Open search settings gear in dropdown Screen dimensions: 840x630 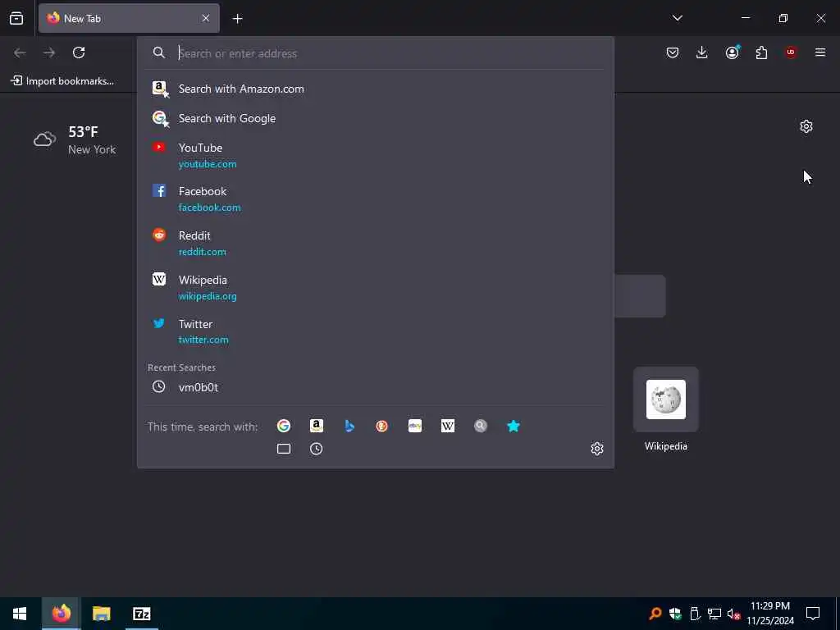click(597, 449)
